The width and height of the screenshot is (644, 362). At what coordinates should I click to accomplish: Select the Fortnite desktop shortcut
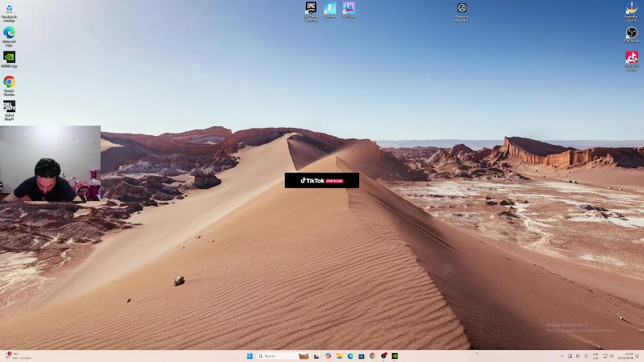tap(330, 10)
